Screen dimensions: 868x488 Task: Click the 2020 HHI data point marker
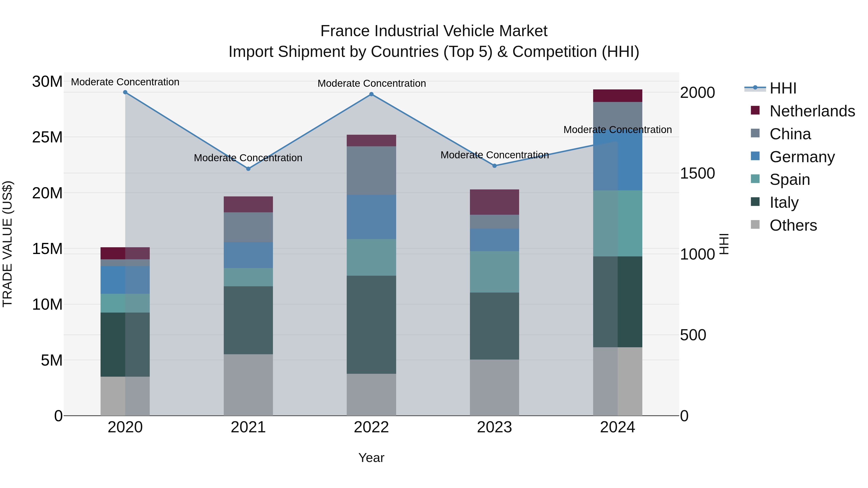tap(125, 92)
